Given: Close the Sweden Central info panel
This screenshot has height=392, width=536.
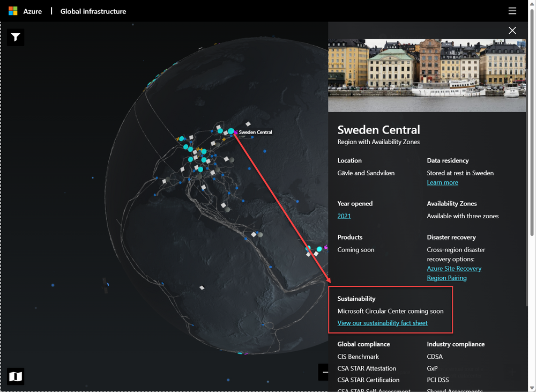Looking at the screenshot, I should point(512,31).
